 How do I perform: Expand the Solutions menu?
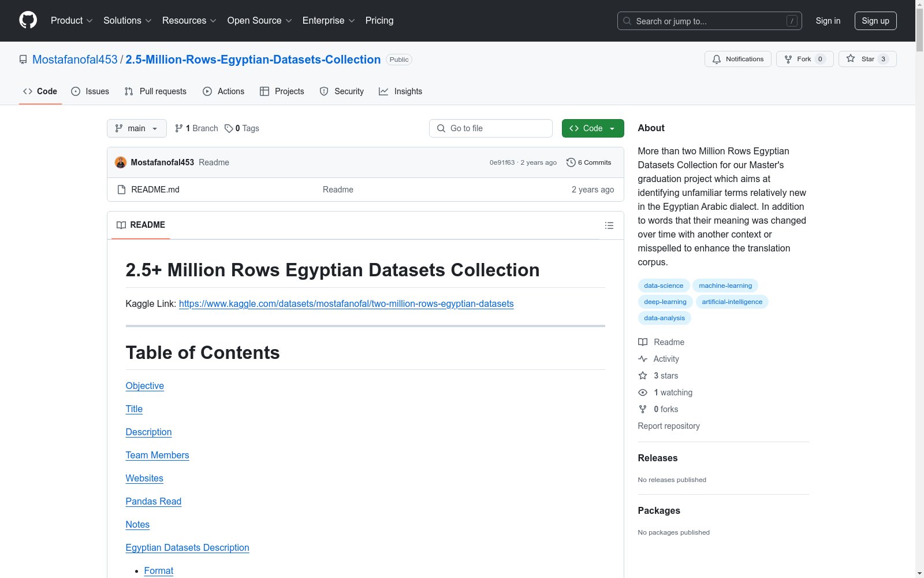[x=128, y=21]
